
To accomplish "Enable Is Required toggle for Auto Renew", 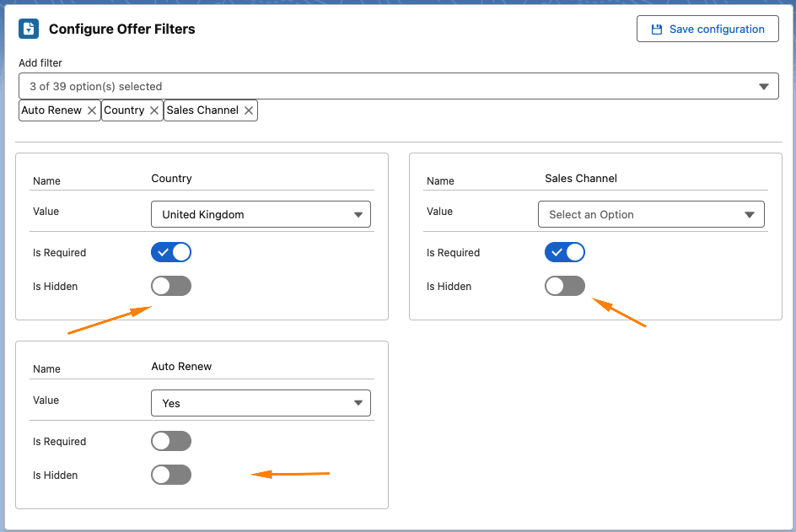I will [x=171, y=441].
